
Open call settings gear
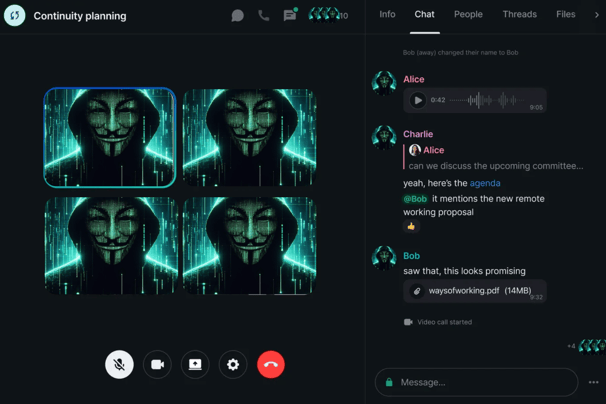(233, 365)
